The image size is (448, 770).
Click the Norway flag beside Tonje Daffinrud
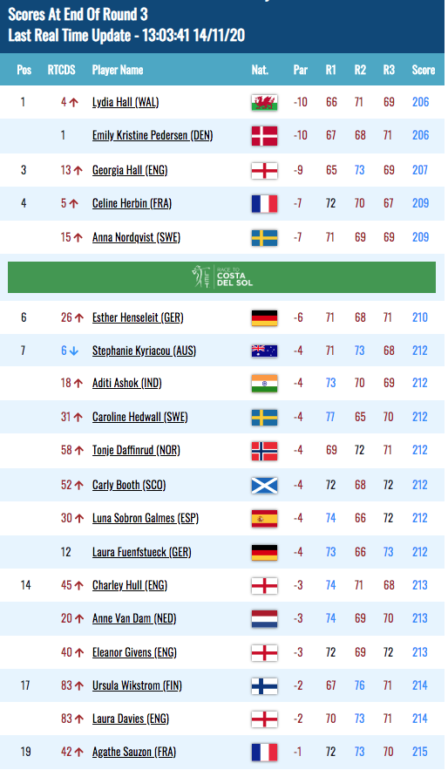[264, 451]
